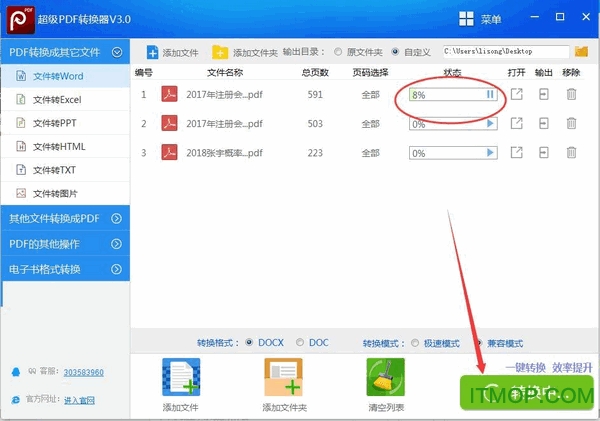Click the 页码选择 column header

point(370,72)
